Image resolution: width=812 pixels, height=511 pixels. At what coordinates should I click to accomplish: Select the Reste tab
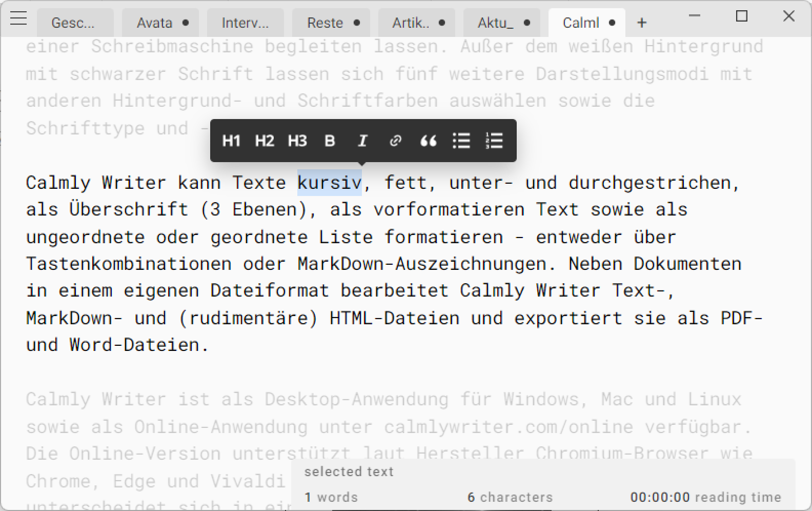point(331,23)
